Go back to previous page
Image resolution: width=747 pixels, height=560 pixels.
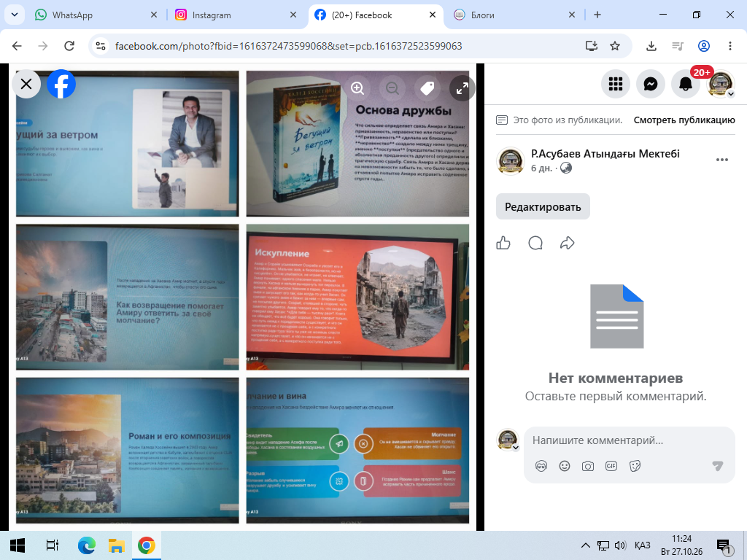pos(18,46)
